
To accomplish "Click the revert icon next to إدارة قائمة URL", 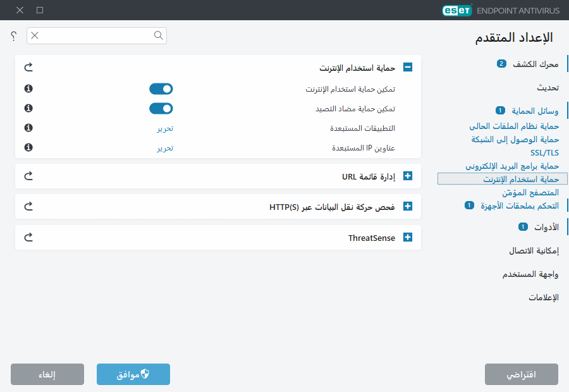I will [28, 176].
